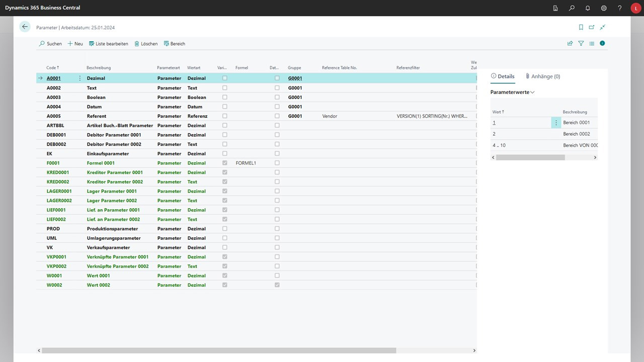
Task: Open row menu dots for Wert 1
Action: tap(556, 123)
